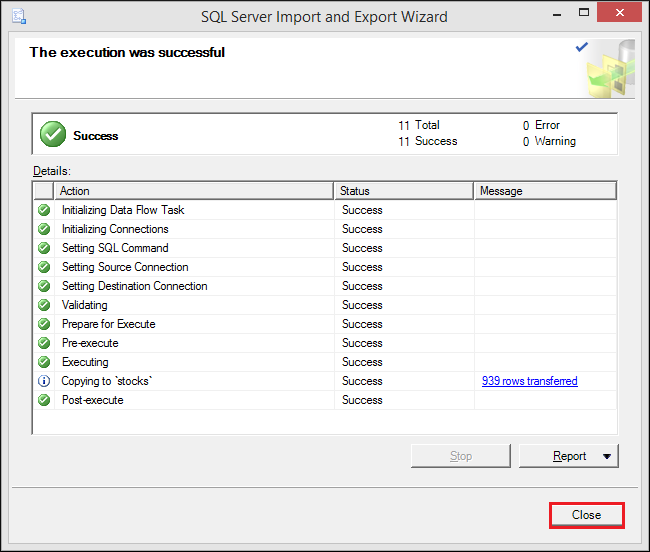This screenshot has height=552, width=650.
Task: Select 'Initializing Data Flow Task' row text
Action: point(123,210)
